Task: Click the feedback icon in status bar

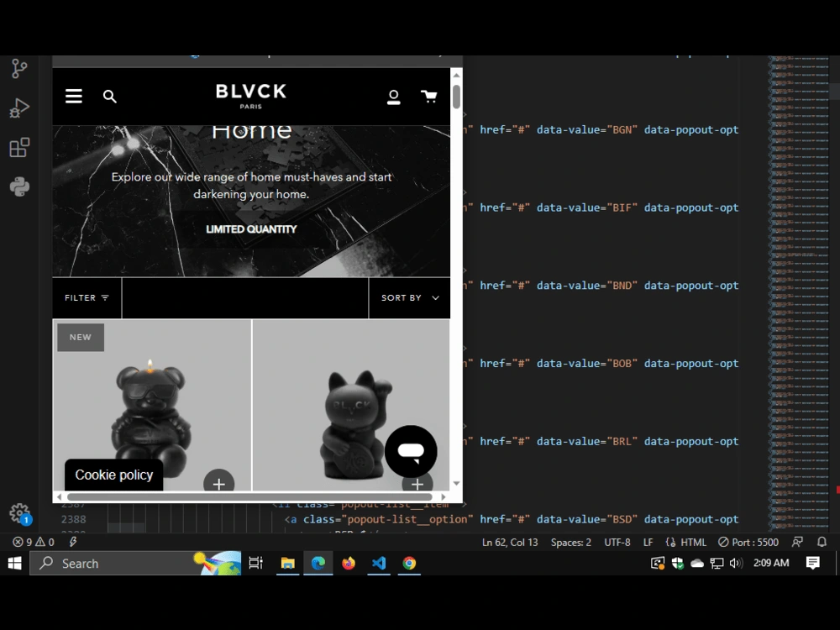Action: tap(797, 542)
